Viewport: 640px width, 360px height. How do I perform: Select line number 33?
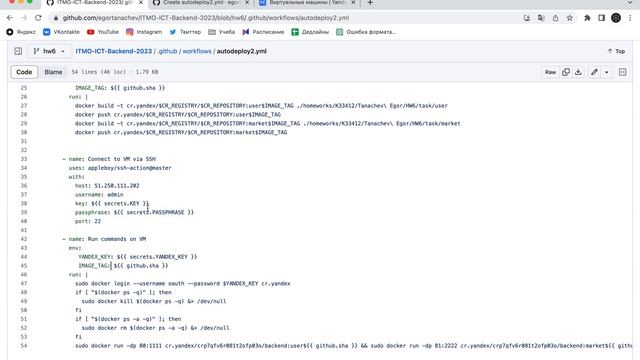click(x=24, y=159)
